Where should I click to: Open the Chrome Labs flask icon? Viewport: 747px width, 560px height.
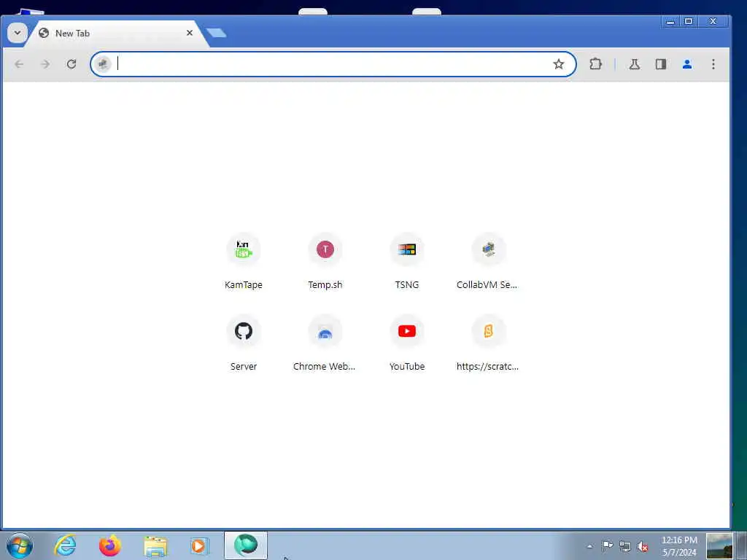634,64
